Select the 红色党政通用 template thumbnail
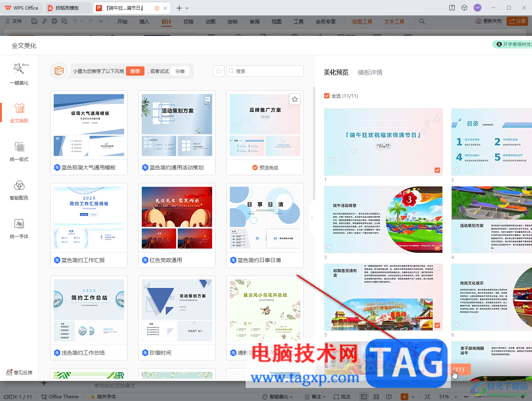Image resolution: width=532 pixels, height=401 pixels. pyautogui.click(x=177, y=218)
